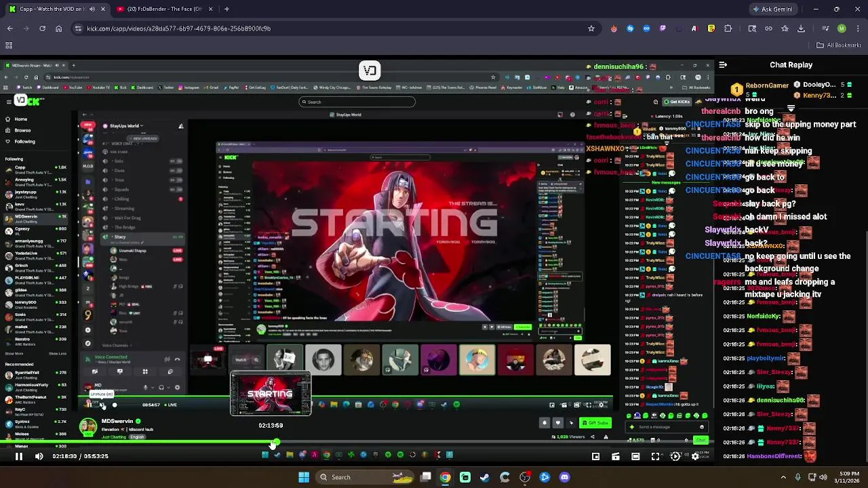Click the Get KICKs button
The height and width of the screenshot is (488, 868).
(x=676, y=102)
